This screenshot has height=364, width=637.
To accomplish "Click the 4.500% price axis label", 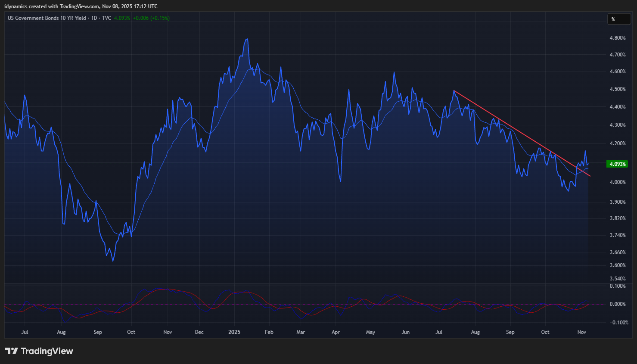I will point(617,90).
